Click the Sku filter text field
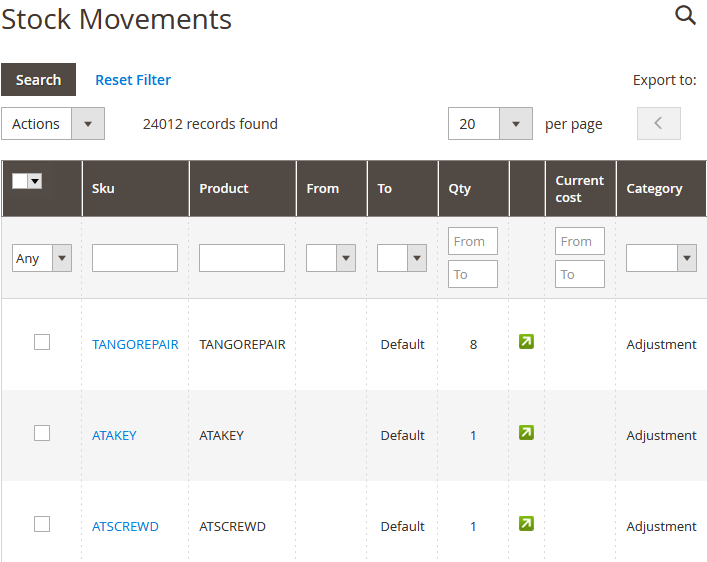 pos(135,258)
